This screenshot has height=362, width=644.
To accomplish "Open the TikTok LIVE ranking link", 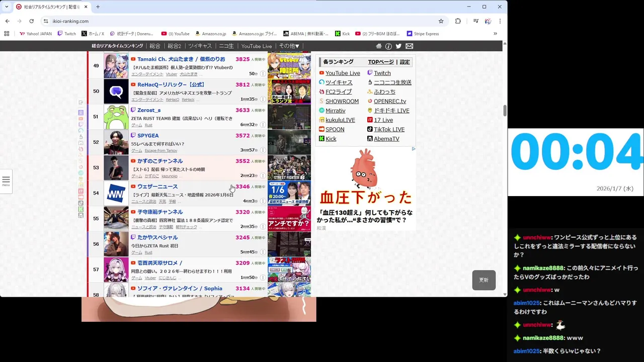I will [x=389, y=130].
